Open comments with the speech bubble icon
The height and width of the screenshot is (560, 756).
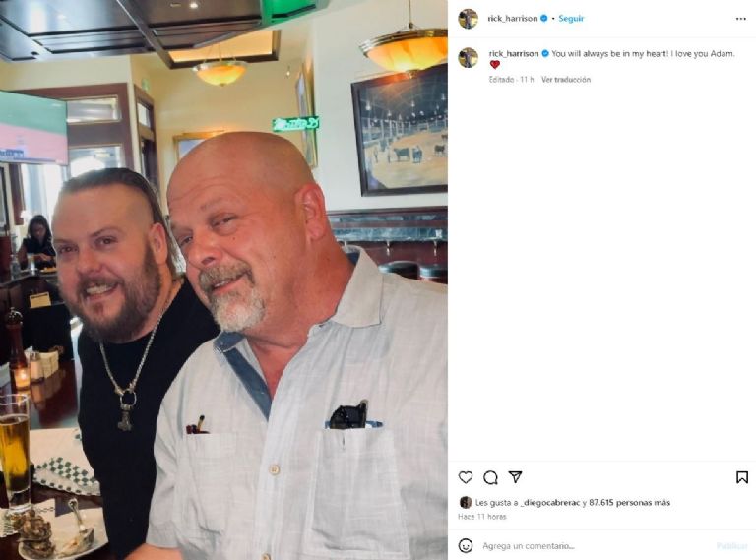(490, 477)
